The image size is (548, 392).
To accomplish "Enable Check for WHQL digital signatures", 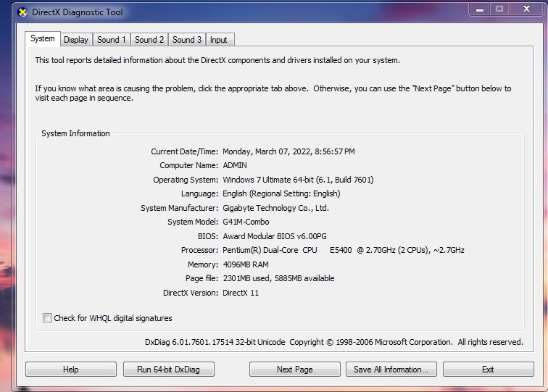I will coord(48,318).
